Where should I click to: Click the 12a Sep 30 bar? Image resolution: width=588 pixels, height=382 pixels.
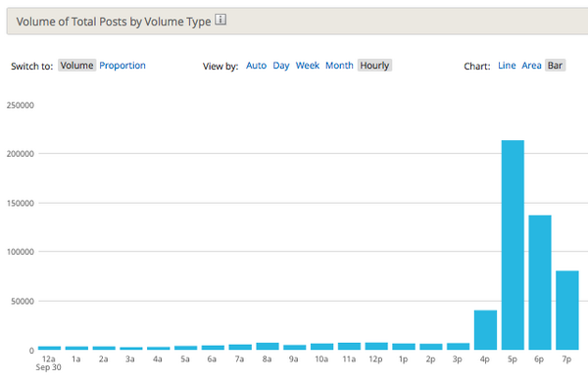tap(50, 349)
